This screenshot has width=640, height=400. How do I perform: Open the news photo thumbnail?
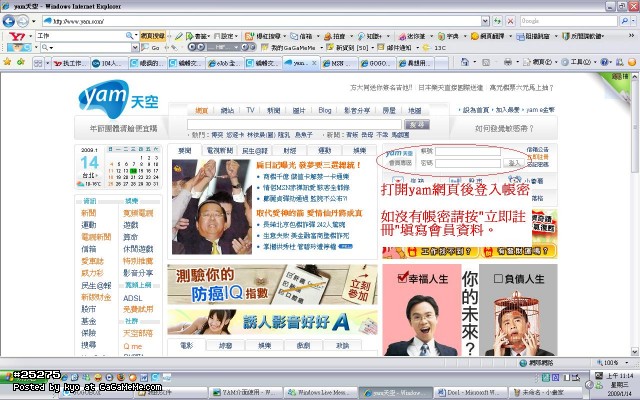(212, 207)
